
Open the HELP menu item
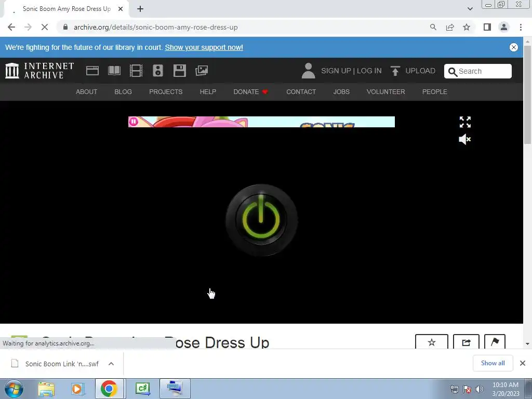pyautogui.click(x=208, y=91)
